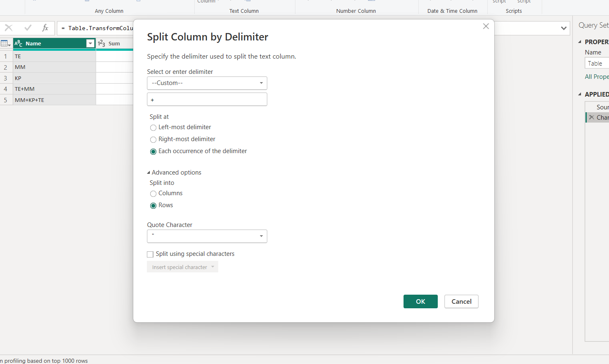Click the formula bar cancel X icon
Screen dimensions: 609x364
coord(9,28)
